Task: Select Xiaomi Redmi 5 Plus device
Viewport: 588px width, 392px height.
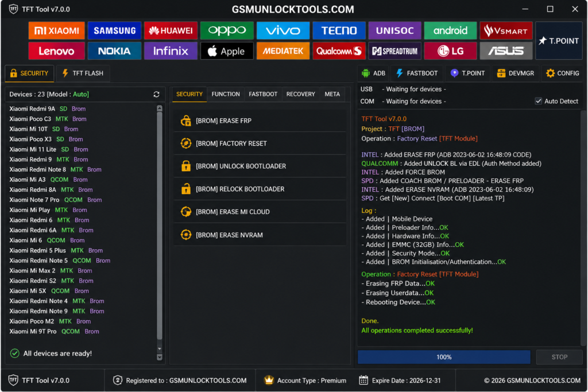Action: click(56, 250)
